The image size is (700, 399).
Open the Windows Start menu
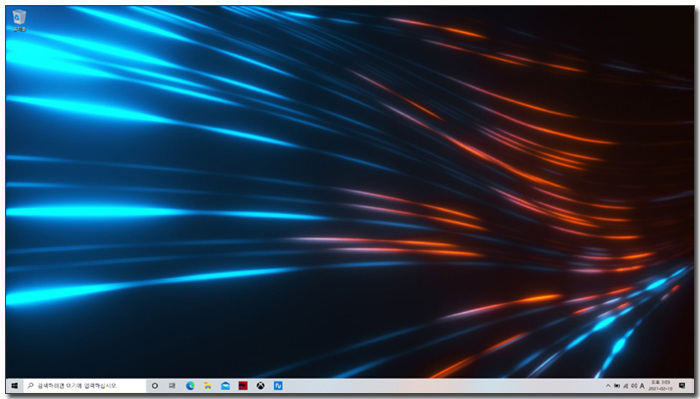tap(14, 386)
